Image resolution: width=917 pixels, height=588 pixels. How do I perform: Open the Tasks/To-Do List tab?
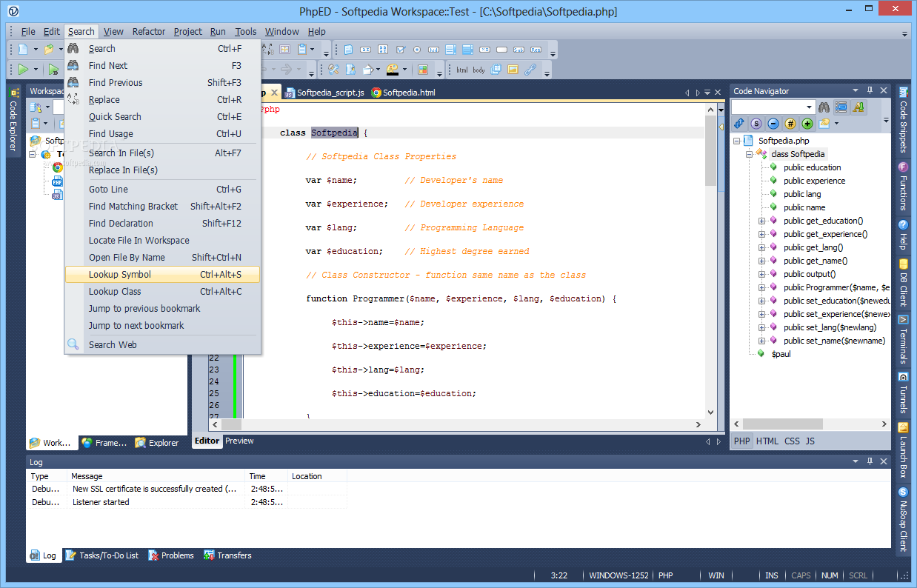[x=102, y=555]
